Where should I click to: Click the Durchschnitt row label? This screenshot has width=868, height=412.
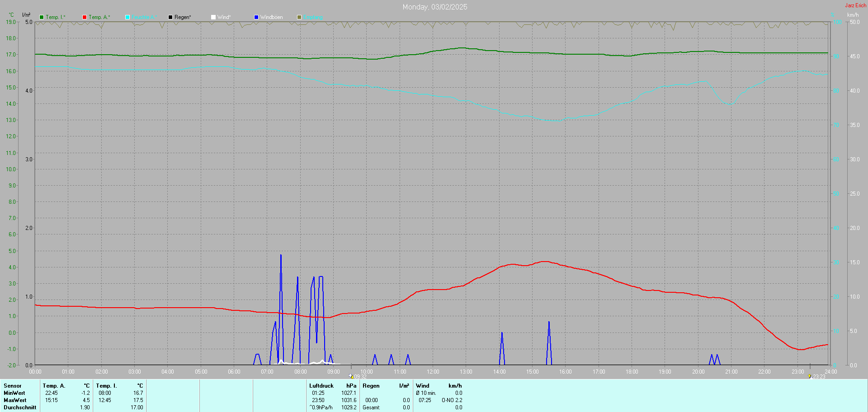pyautogui.click(x=20, y=407)
